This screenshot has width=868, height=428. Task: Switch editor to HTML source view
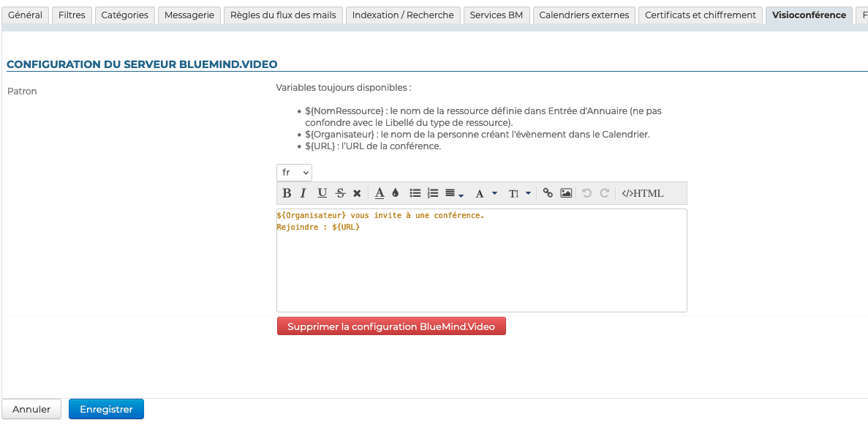[x=642, y=193]
